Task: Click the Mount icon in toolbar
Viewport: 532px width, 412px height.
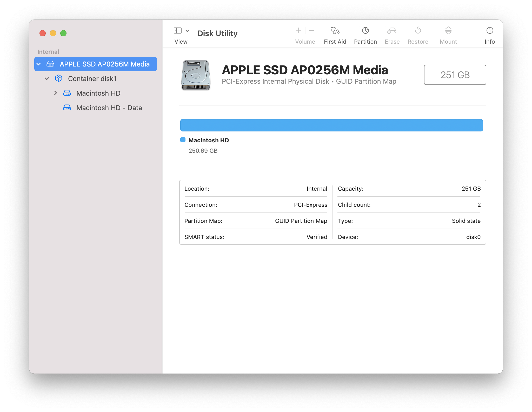Action: click(x=448, y=30)
